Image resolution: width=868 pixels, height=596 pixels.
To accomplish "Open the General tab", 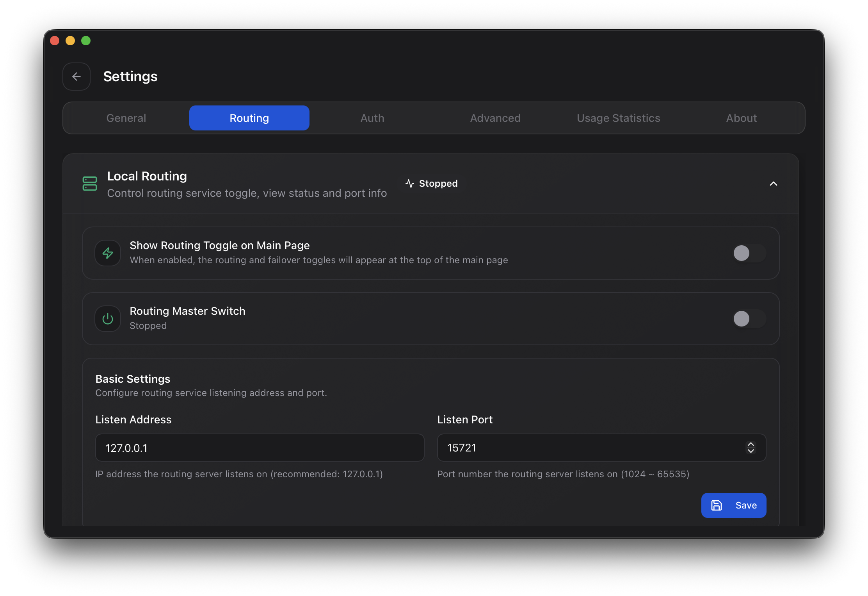I will [126, 118].
